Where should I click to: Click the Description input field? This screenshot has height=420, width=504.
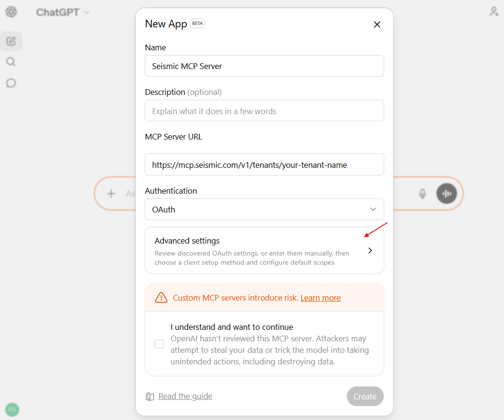point(264,111)
